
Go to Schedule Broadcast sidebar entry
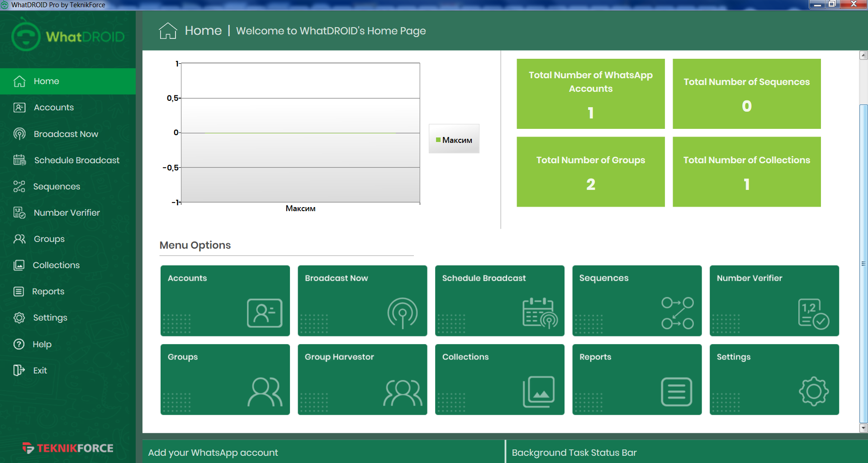point(68,160)
